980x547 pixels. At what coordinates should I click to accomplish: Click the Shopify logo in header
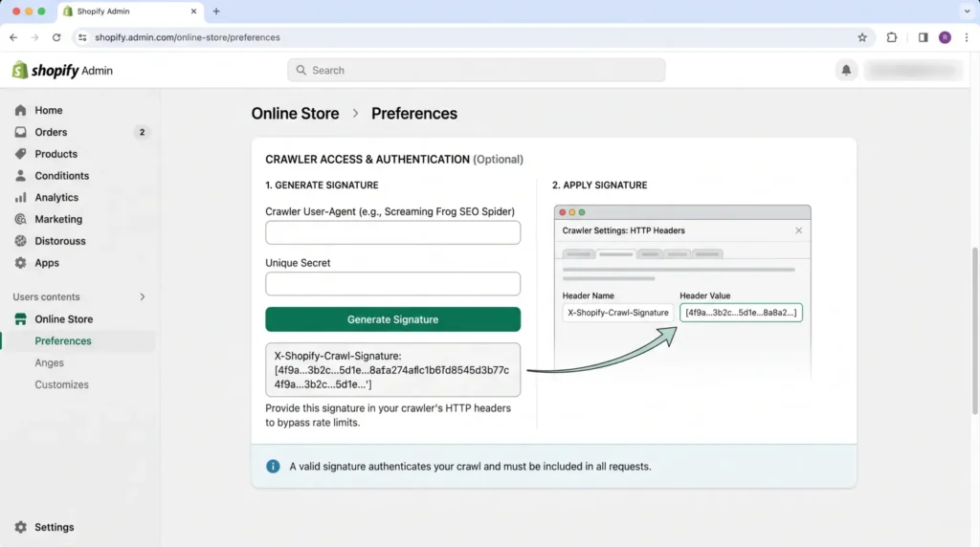coord(62,70)
